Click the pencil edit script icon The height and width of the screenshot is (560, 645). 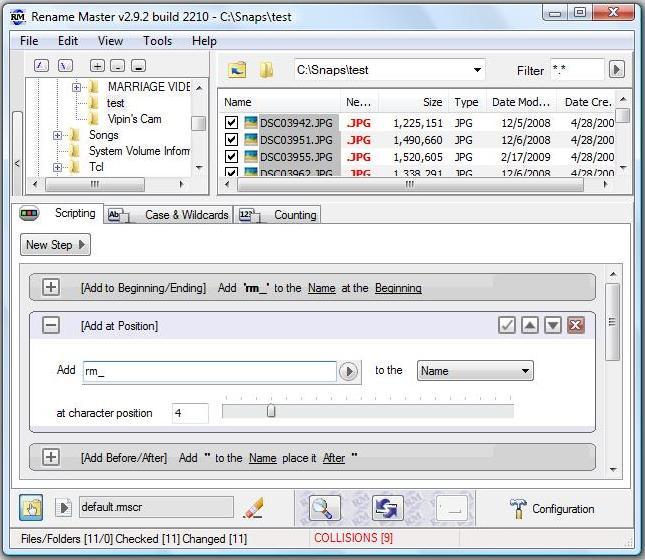point(253,508)
